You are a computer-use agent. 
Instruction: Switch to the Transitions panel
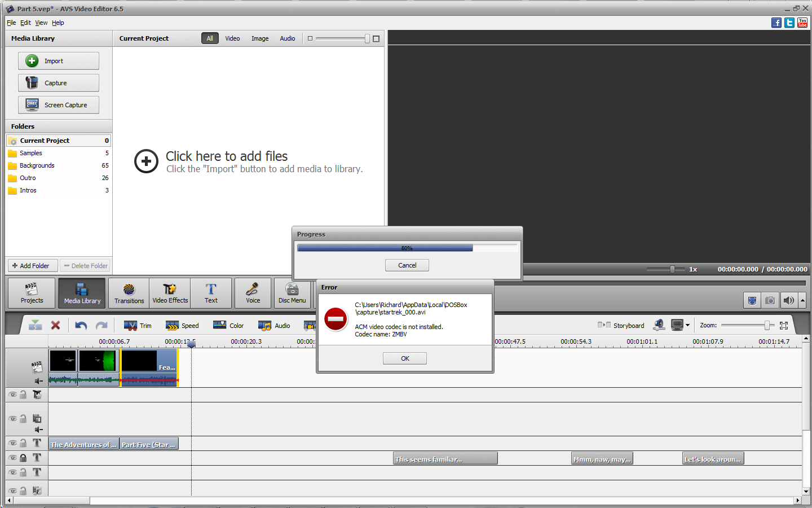(129, 293)
